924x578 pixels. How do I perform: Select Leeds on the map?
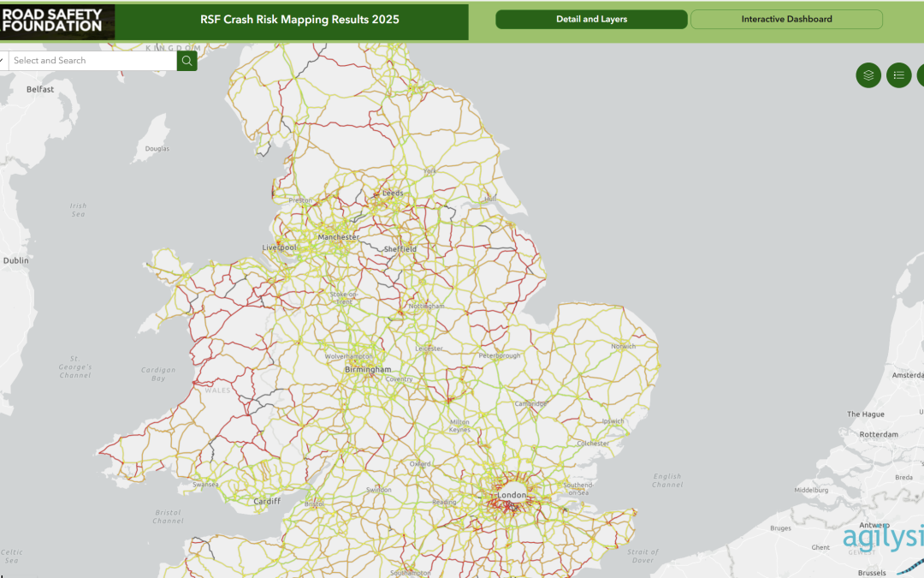pos(393,194)
